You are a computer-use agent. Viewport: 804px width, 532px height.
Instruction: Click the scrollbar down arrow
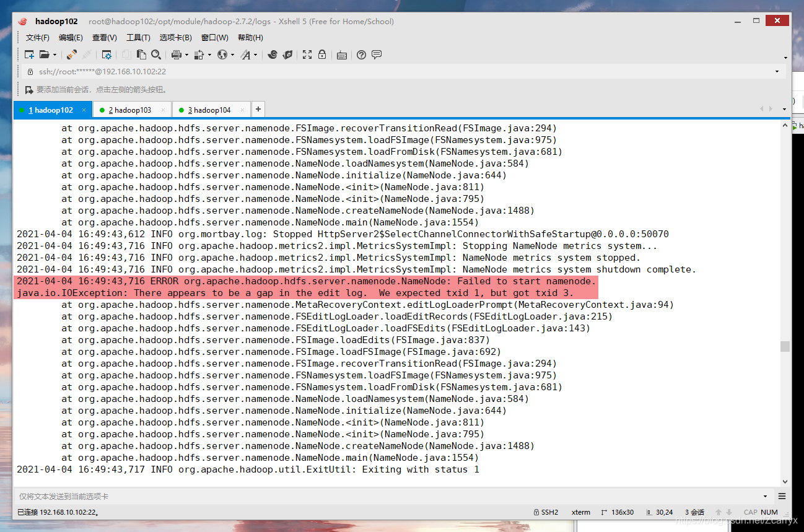point(785,481)
